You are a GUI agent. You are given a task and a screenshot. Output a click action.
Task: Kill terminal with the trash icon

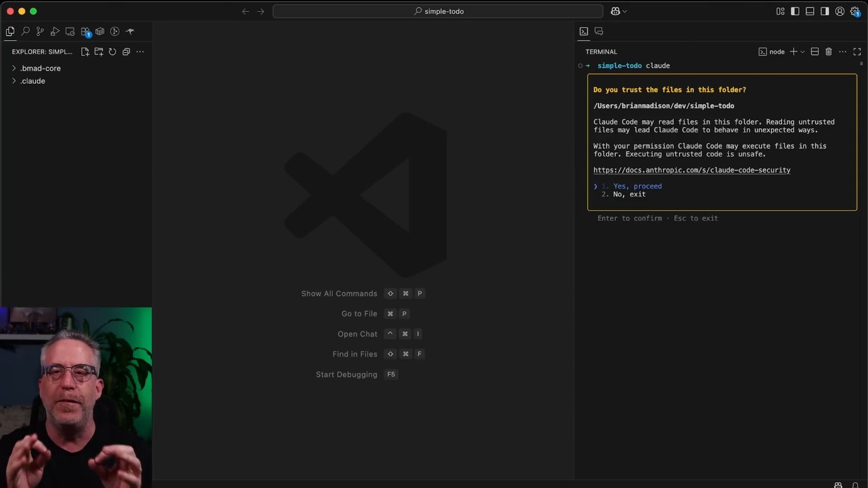(x=828, y=52)
